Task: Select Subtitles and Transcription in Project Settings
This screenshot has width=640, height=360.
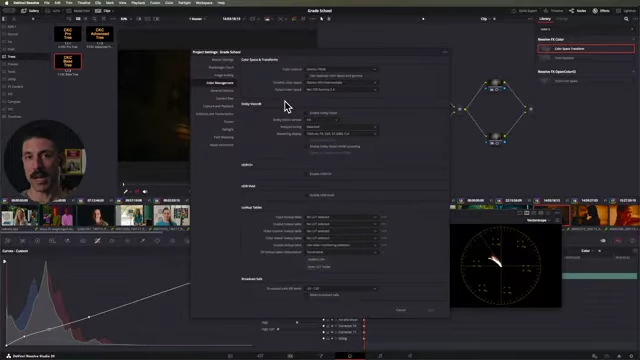Action: pyautogui.click(x=215, y=114)
